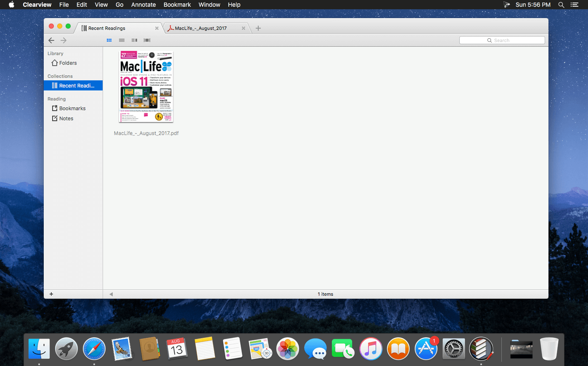Switch to grid thumbnail view

(x=109, y=40)
